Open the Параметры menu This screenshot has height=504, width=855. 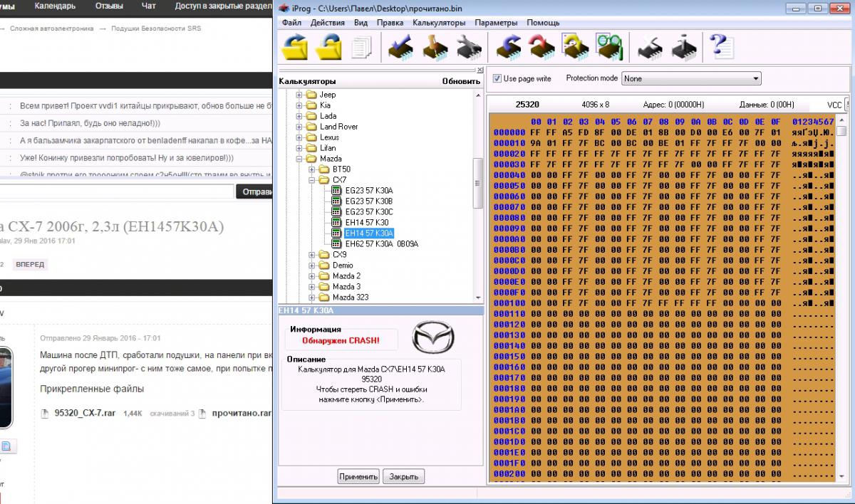click(x=497, y=23)
